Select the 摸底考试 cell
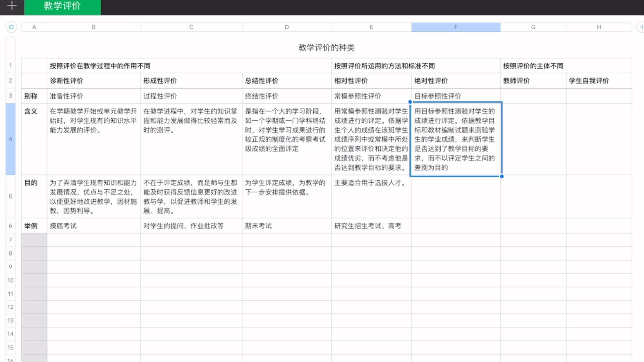The width and height of the screenshot is (644, 362). click(94, 226)
